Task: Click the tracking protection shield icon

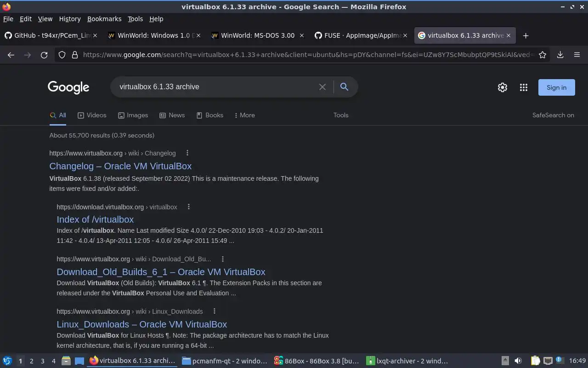Action: point(62,55)
